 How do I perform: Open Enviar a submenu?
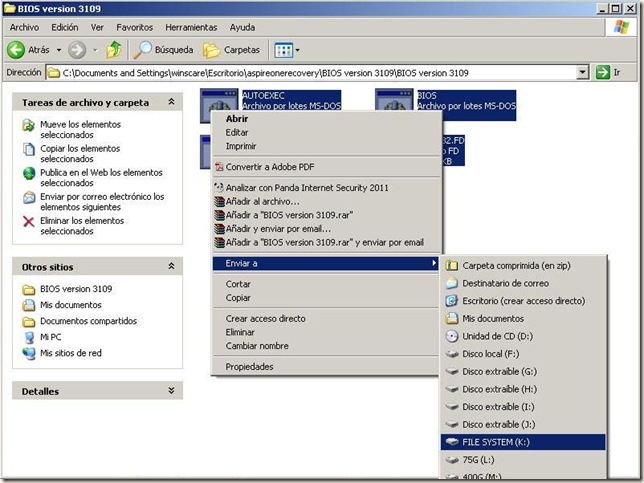[327, 263]
